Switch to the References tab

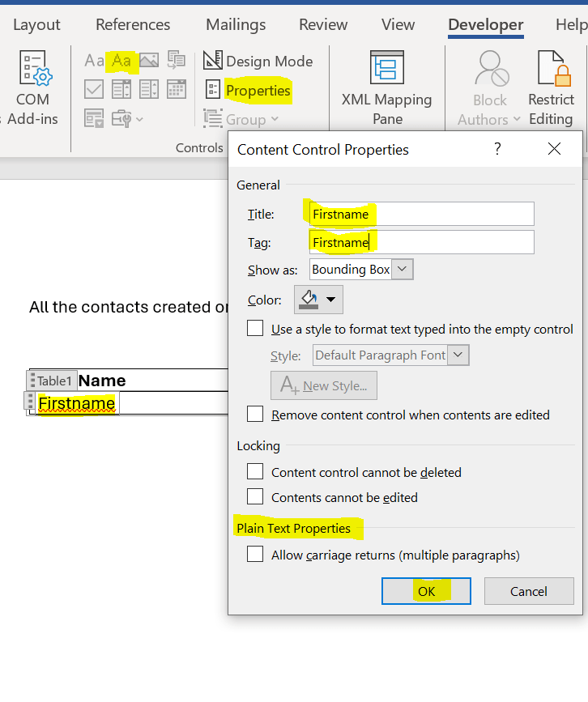click(x=133, y=25)
